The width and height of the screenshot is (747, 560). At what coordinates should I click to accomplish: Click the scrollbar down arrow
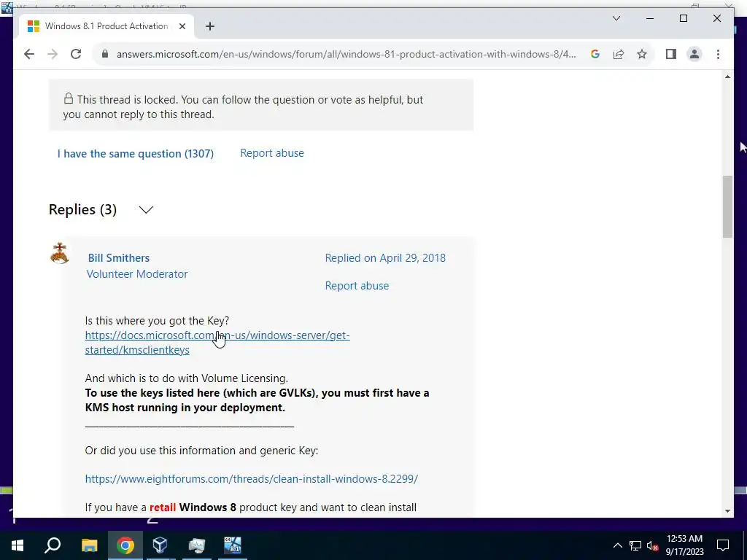[727, 511]
